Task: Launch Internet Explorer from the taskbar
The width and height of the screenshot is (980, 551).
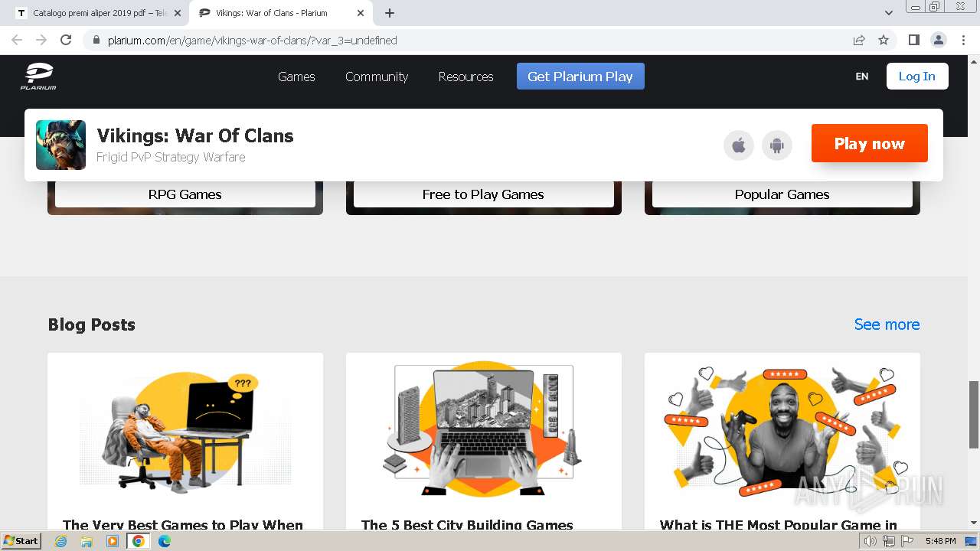Action: tap(60, 541)
